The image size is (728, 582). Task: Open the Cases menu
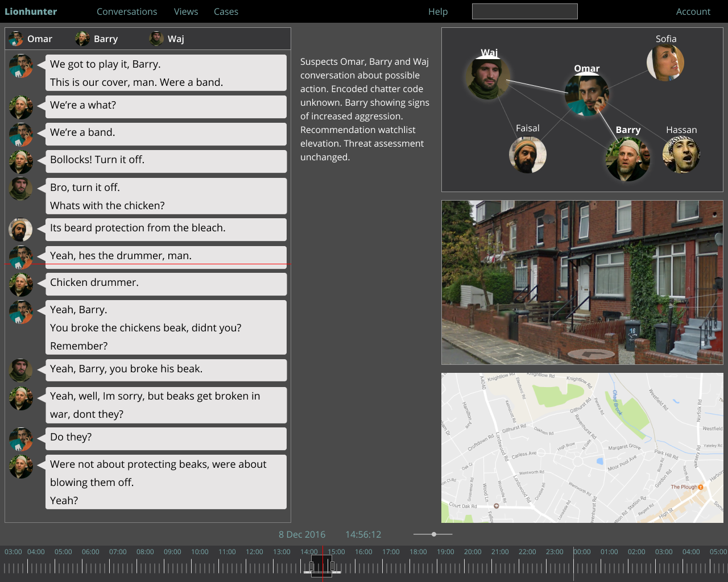[226, 11]
